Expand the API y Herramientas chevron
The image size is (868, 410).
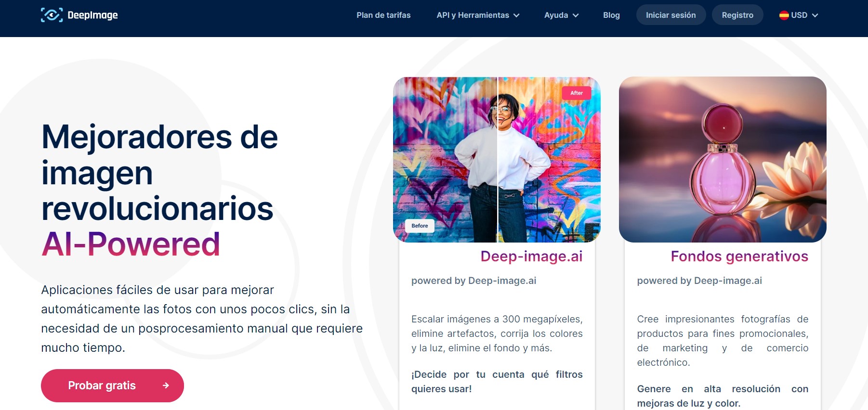point(516,15)
